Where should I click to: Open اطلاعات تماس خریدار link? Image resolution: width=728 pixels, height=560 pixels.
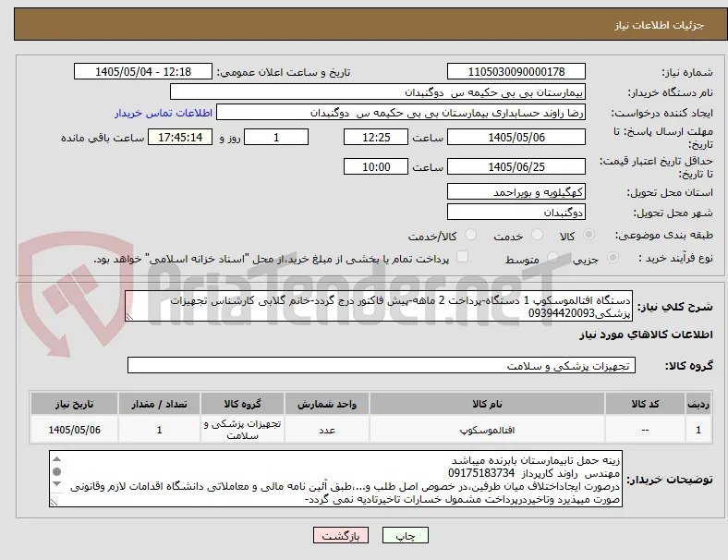[164, 113]
